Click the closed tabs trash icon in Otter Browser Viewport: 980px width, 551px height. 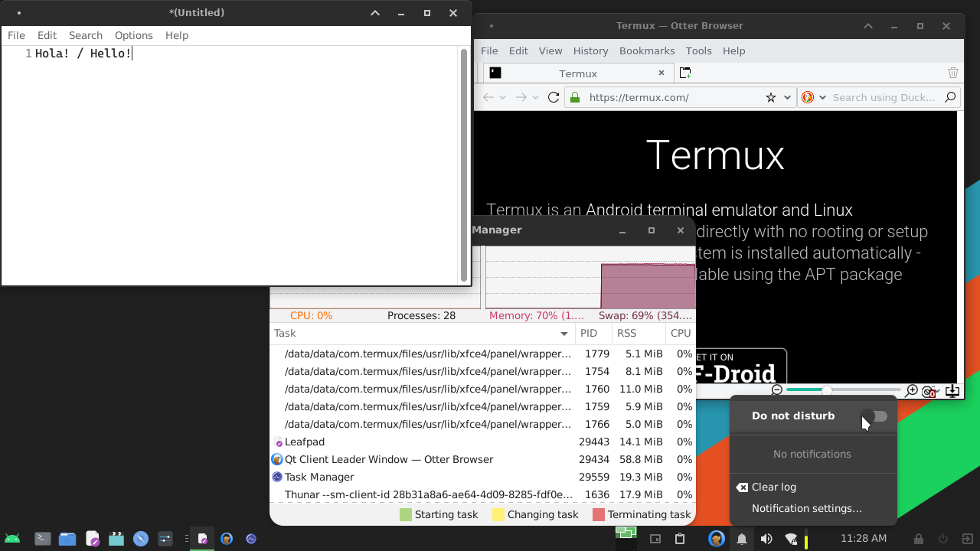[x=953, y=73]
